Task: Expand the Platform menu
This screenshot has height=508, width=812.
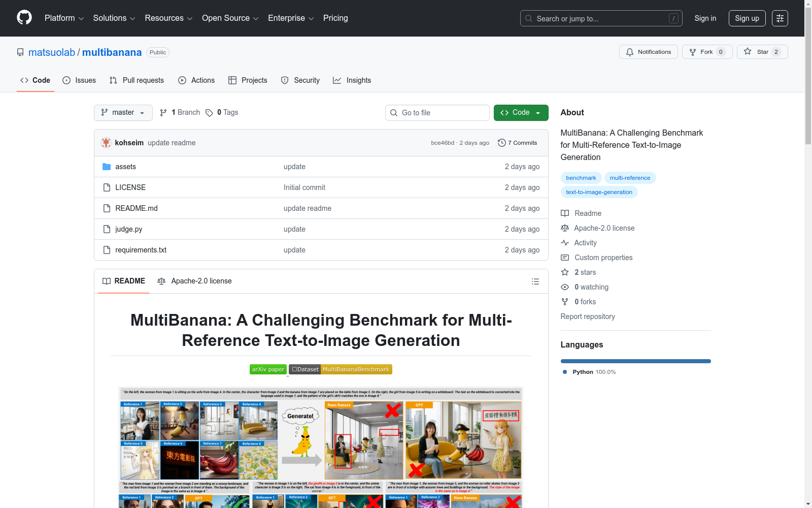Action: (x=64, y=18)
